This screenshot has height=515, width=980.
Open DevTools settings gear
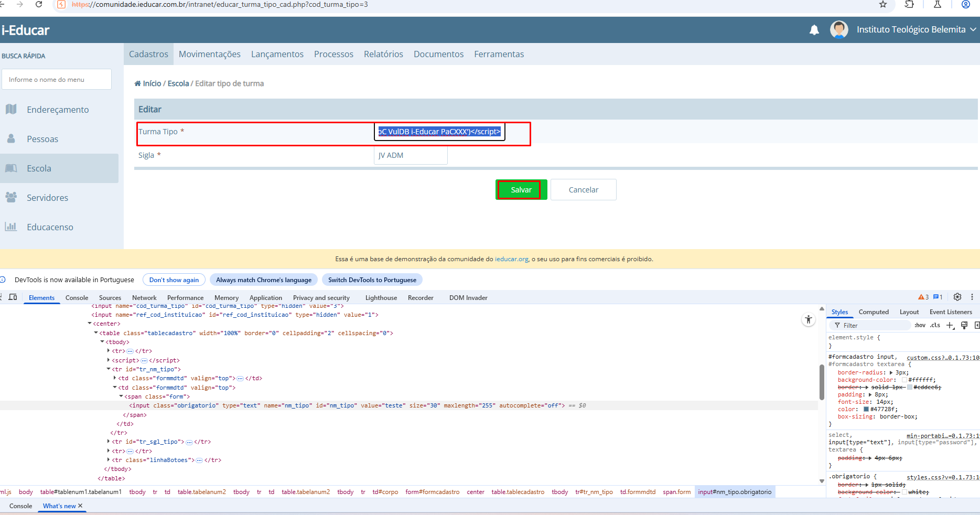pos(957,297)
